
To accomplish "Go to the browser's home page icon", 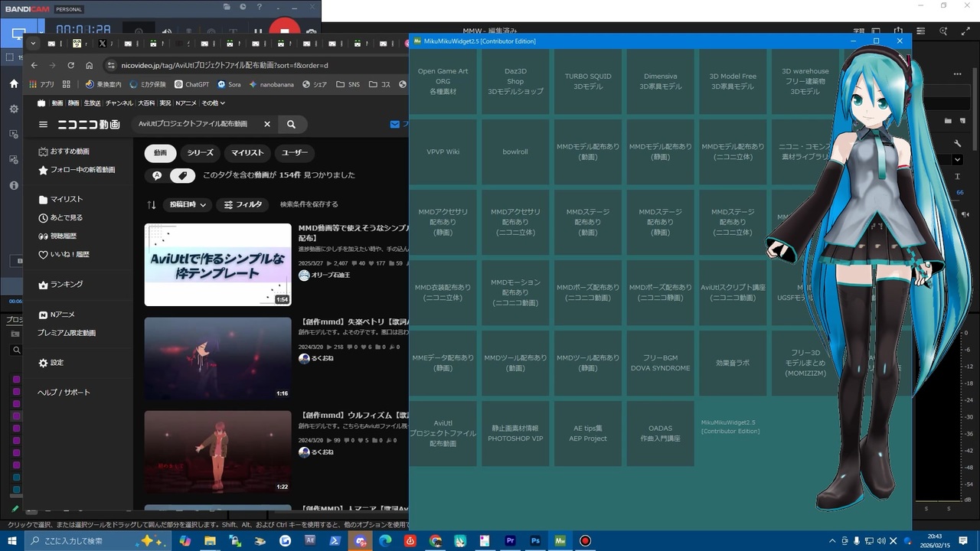I will coord(90,66).
